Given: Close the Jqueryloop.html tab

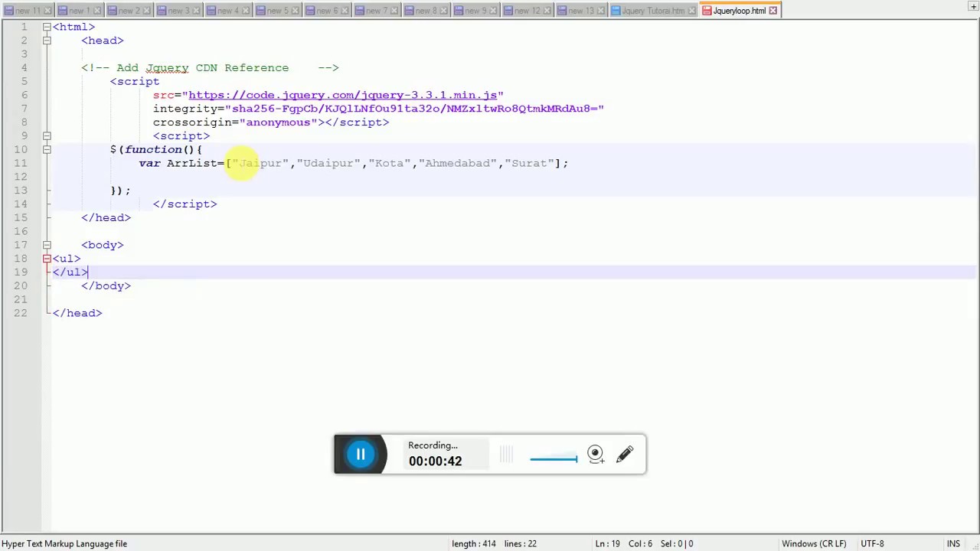Looking at the screenshot, I should point(773,11).
